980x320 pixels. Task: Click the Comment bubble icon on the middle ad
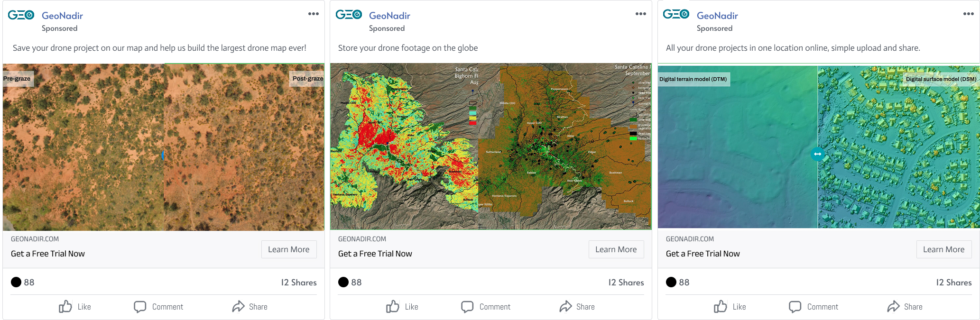coord(467,307)
